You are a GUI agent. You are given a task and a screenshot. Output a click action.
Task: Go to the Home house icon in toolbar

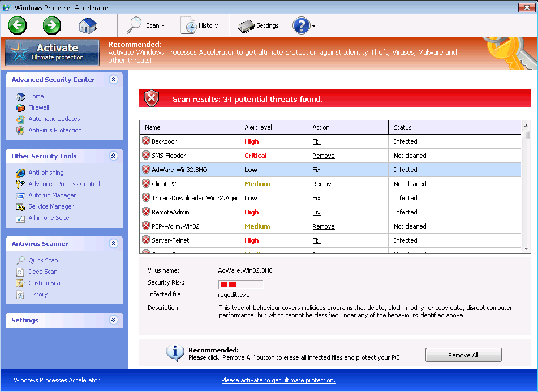pos(87,25)
